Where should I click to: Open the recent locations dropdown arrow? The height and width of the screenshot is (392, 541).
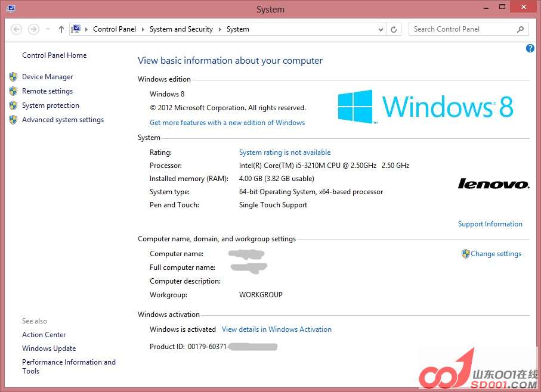click(x=47, y=29)
